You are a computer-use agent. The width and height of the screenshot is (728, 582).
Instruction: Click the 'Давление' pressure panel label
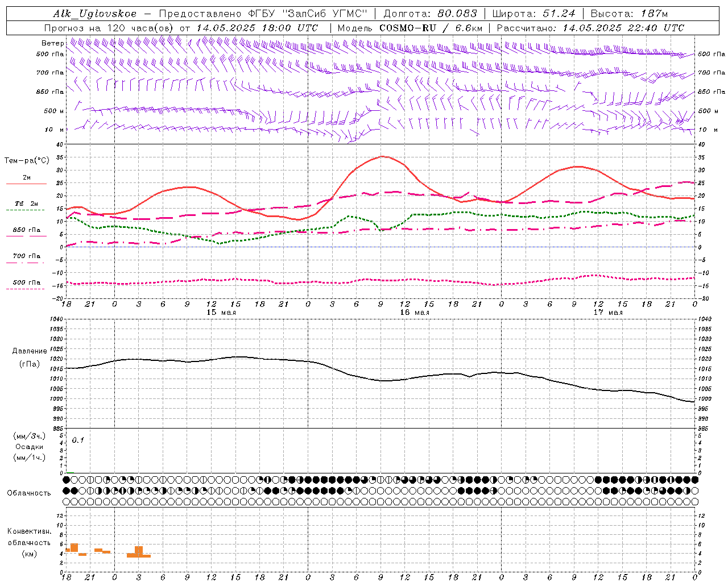click(30, 351)
